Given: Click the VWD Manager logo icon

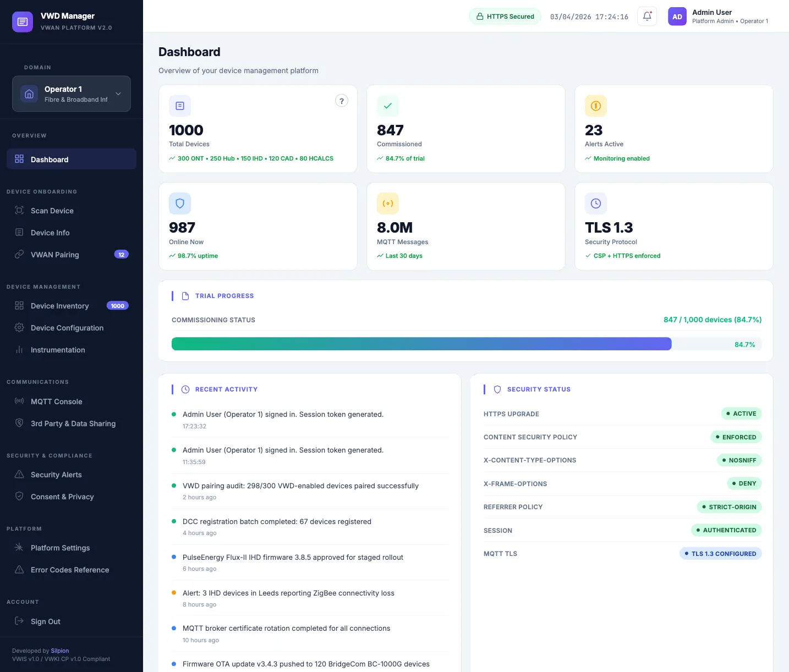Looking at the screenshot, I should point(22,21).
